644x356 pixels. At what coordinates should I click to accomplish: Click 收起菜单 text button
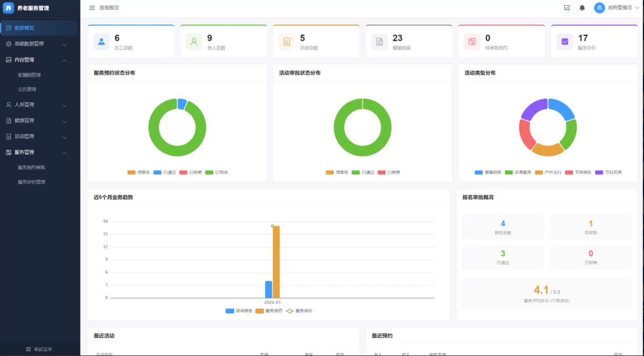43,350
